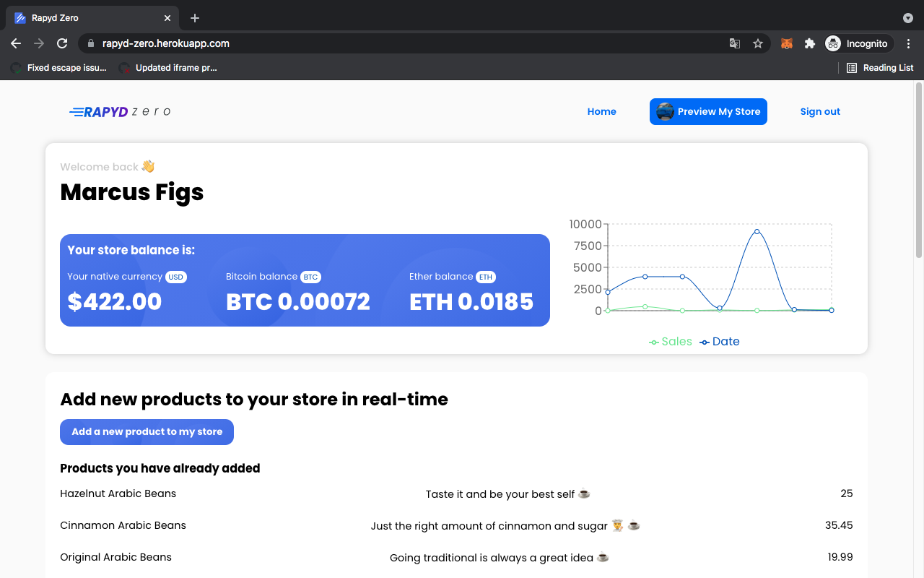Viewport: 924px width, 578px height.
Task: Click 'Taste it and be your best self' description
Action: (x=508, y=494)
